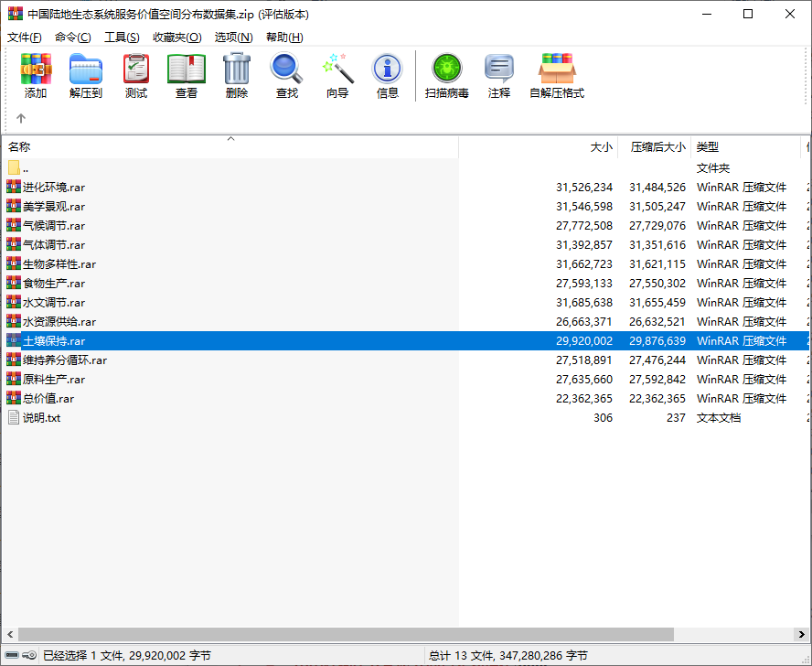This screenshot has height=666, width=812.
Task: Open the File (文件) menu
Action: coord(25,38)
